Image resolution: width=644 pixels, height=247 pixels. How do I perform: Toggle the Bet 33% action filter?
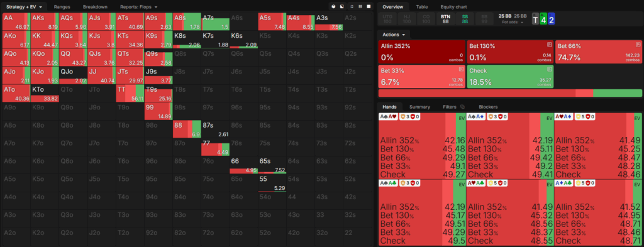pyautogui.click(x=422, y=76)
